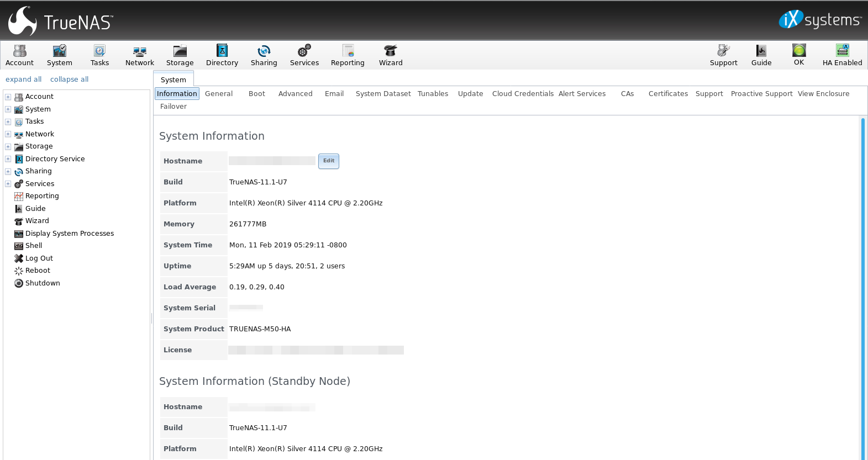Open the Proactive Support tab
868x460 pixels.
(x=761, y=94)
